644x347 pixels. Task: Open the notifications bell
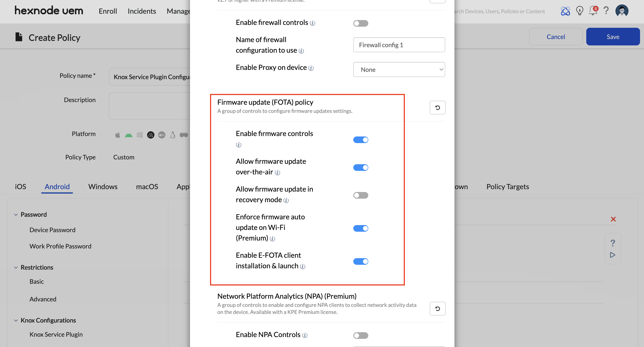(x=593, y=11)
